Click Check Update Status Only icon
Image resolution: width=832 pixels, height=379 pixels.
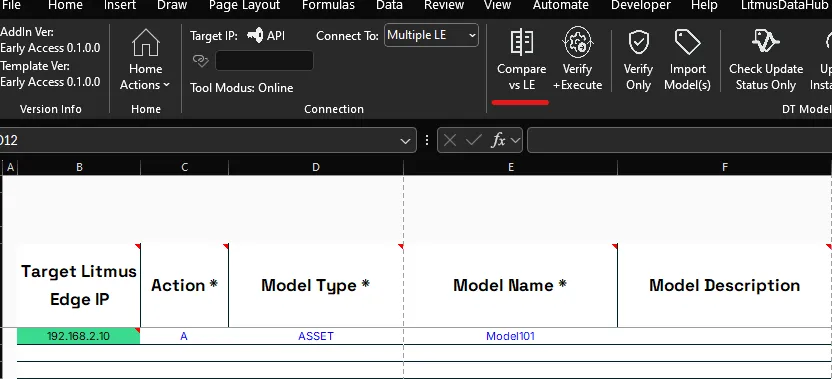pyautogui.click(x=765, y=41)
